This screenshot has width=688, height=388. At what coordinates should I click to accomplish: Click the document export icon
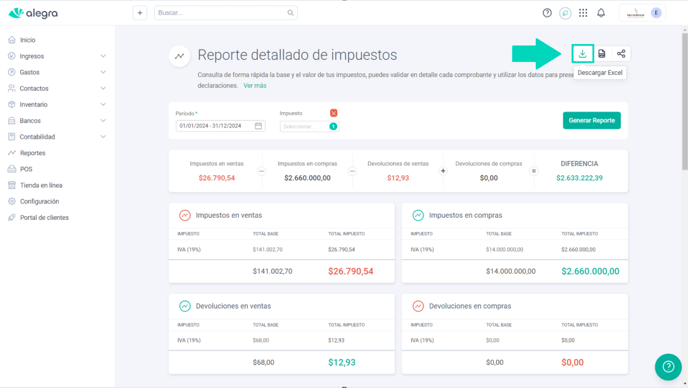pyautogui.click(x=602, y=54)
